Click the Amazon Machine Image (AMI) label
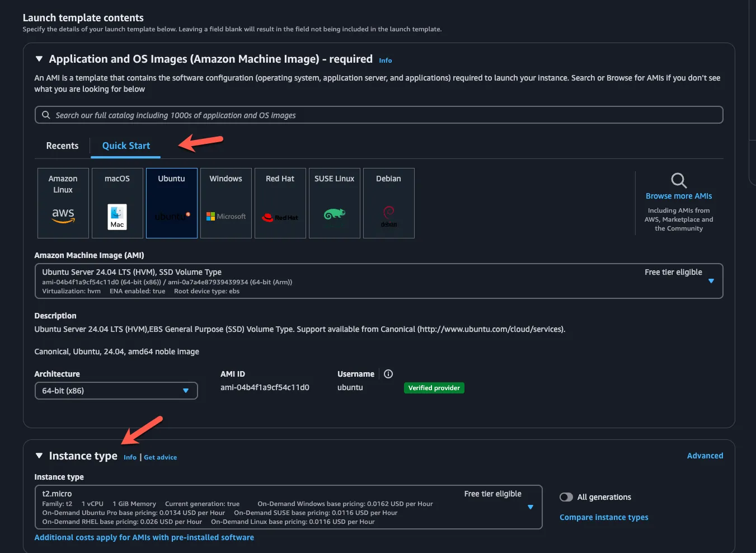This screenshot has width=756, height=553. point(90,255)
